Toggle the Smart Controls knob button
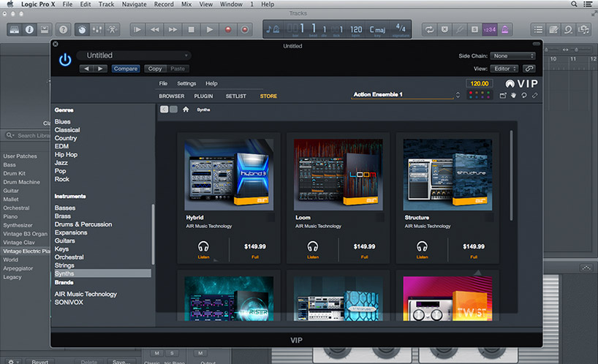The height and width of the screenshot is (364, 598). click(x=82, y=29)
